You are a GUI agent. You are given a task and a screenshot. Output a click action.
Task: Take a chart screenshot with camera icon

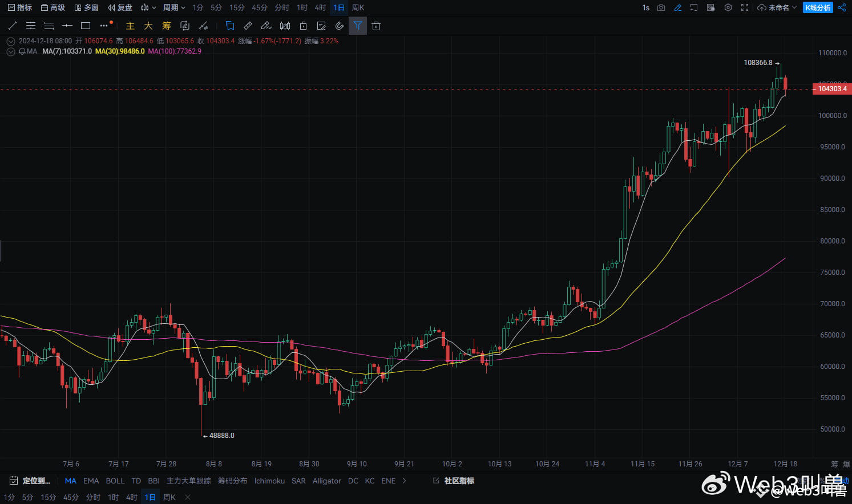(x=661, y=7)
